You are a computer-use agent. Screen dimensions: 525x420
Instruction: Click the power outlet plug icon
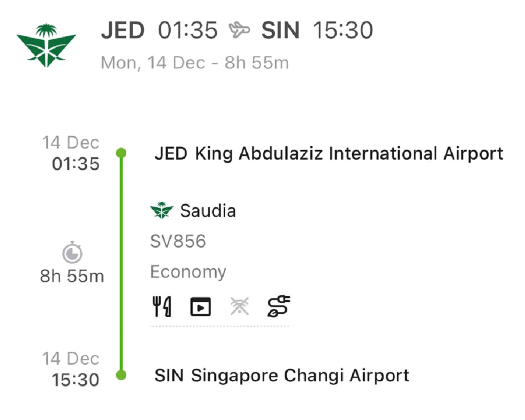coord(279,306)
